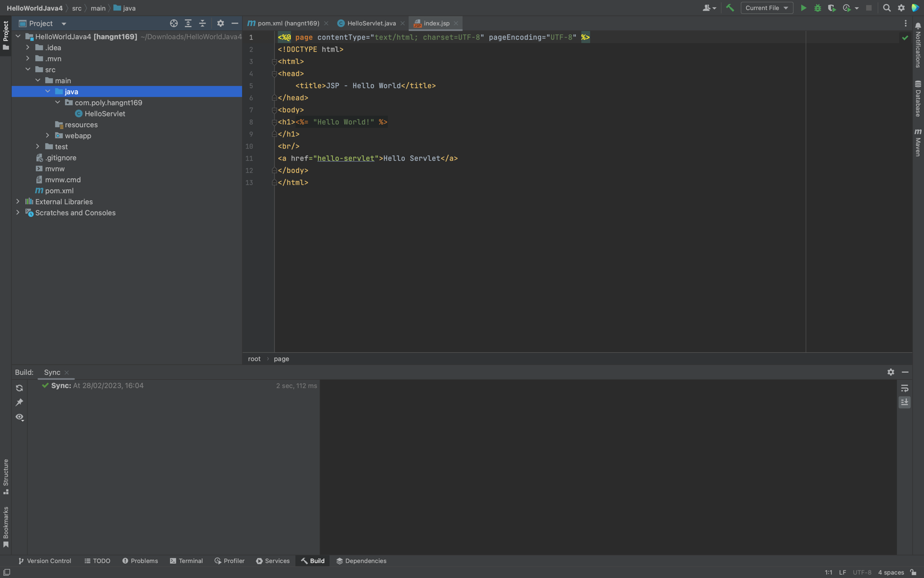The image size is (924, 578).
Task: Expand Scratches and Consoles node
Action: point(18,212)
